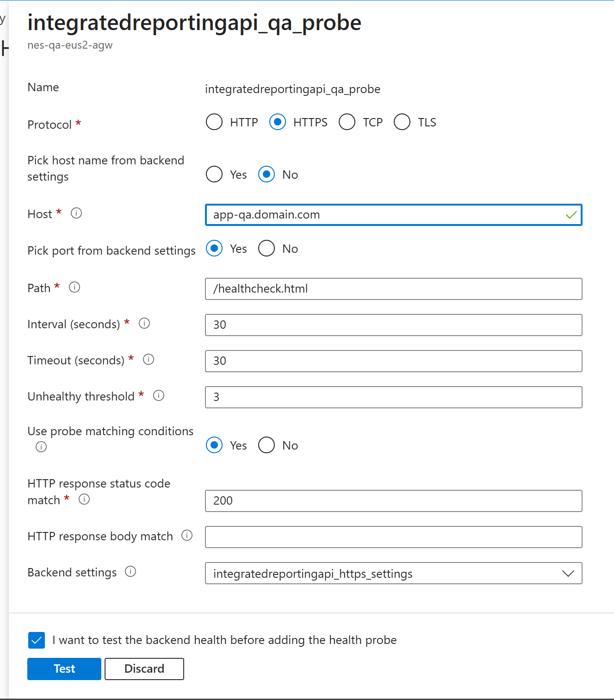Open the Backend settings info tooltip

coord(131,572)
